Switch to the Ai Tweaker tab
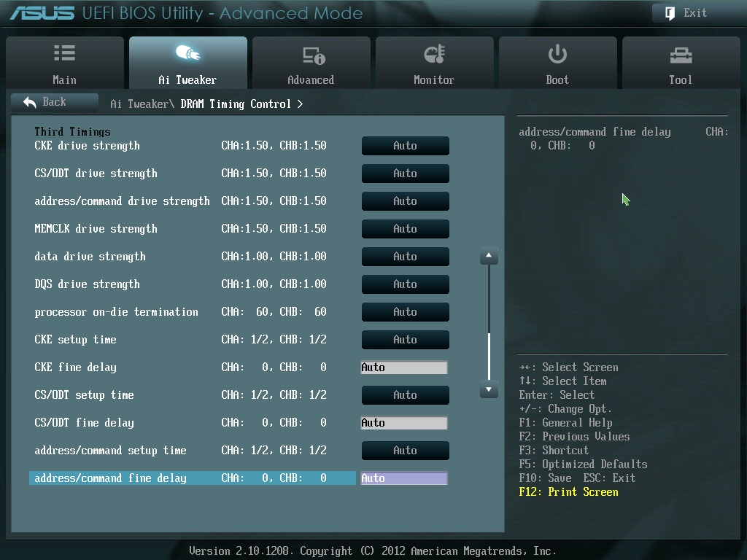 (187, 63)
